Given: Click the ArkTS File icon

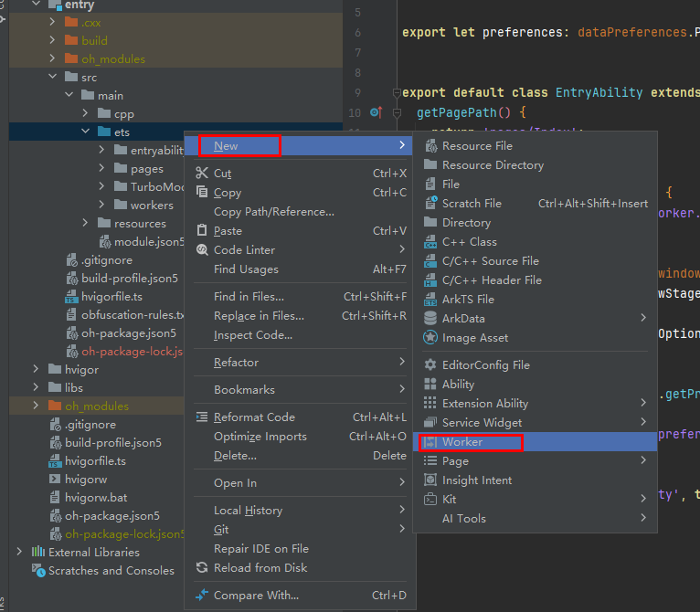Looking at the screenshot, I should click(x=430, y=299).
